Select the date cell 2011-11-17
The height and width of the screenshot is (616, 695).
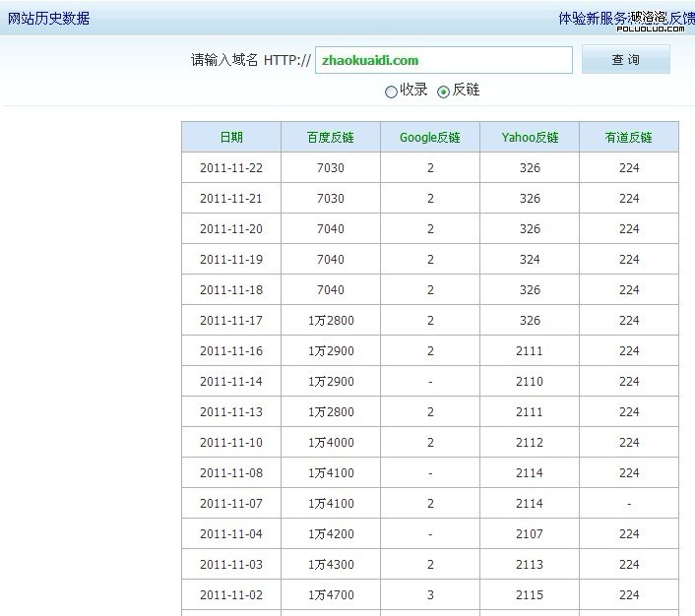pos(231,321)
